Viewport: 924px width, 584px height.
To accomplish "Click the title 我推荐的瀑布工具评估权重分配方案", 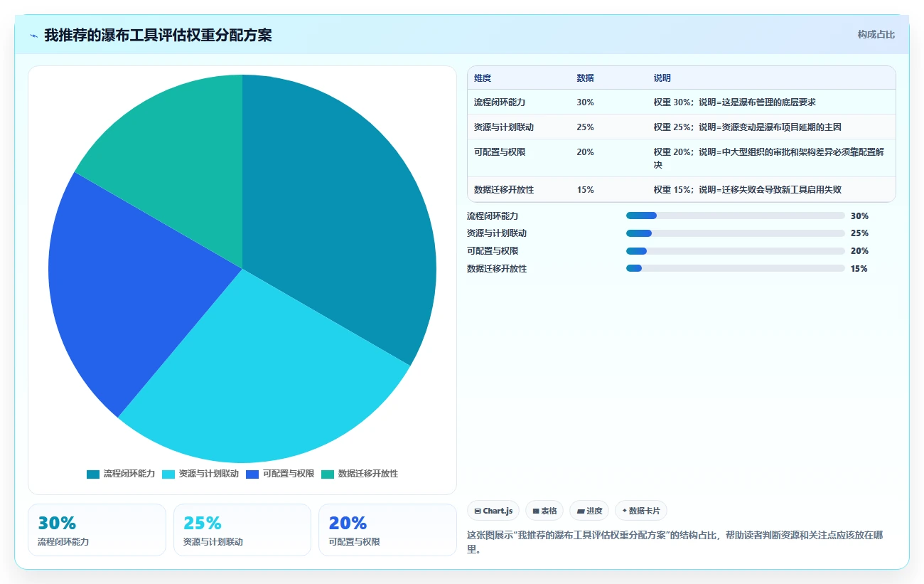I will [x=158, y=36].
